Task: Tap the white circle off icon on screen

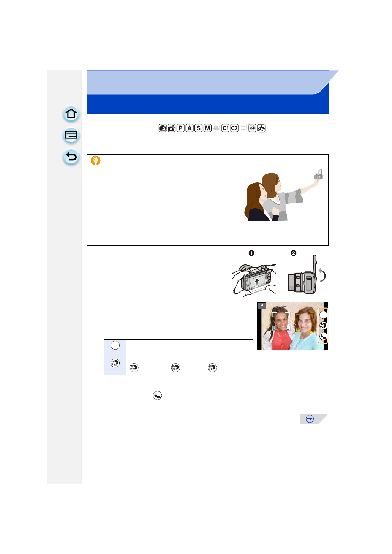Action: pos(323,315)
